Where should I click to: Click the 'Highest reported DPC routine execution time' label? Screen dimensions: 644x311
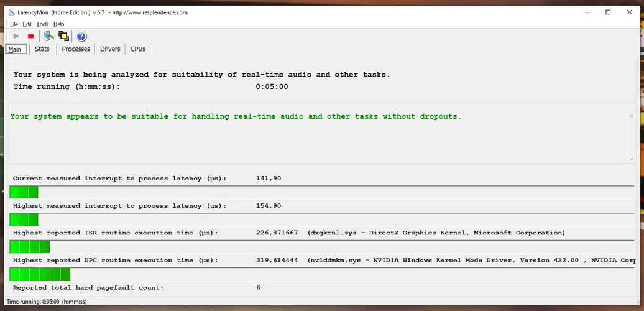coord(116,261)
